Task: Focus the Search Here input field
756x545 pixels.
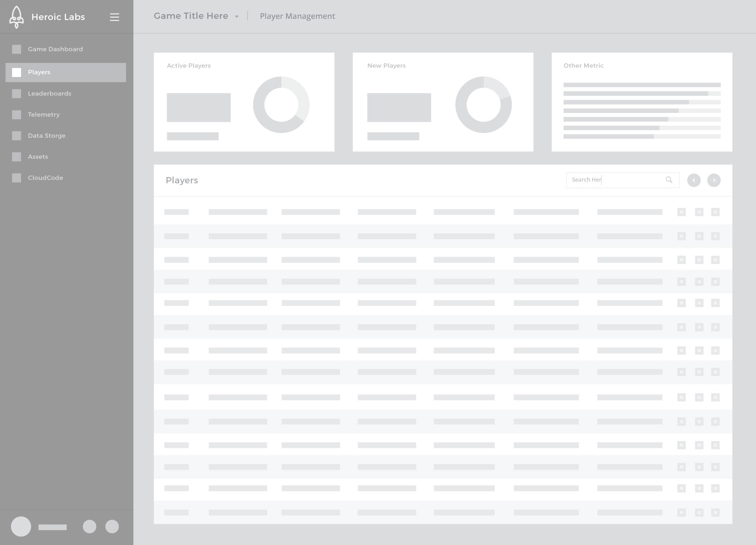Action: tap(616, 180)
